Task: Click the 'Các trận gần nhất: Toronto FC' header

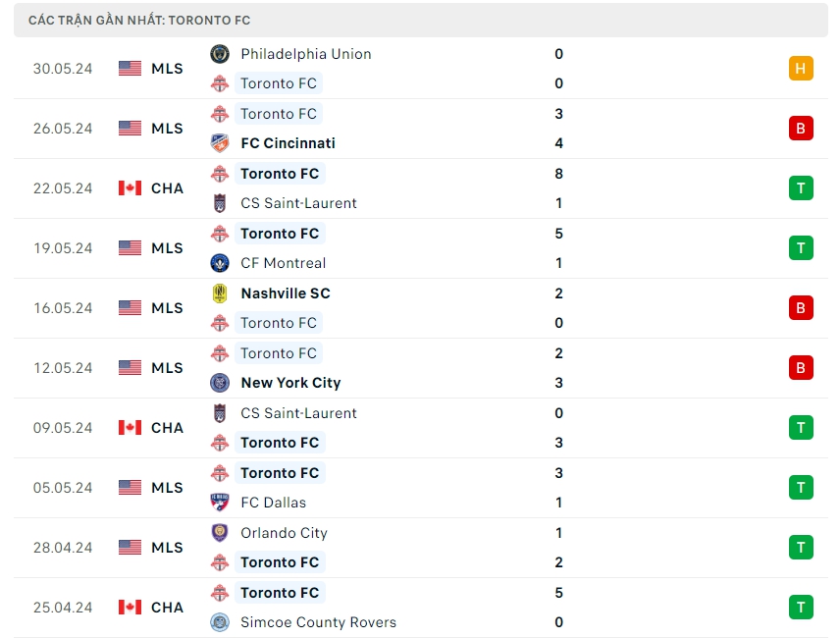Action: [x=139, y=21]
